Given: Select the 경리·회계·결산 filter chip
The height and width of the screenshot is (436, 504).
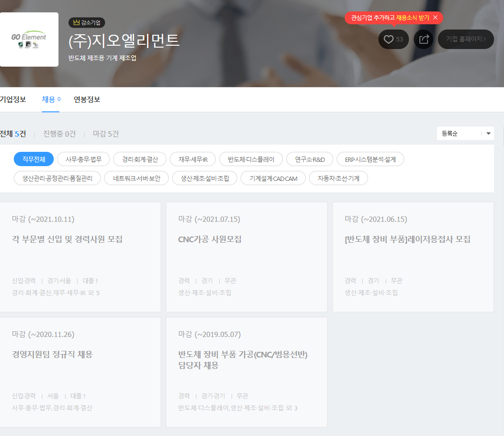Looking at the screenshot, I should (x=140, y=159).
